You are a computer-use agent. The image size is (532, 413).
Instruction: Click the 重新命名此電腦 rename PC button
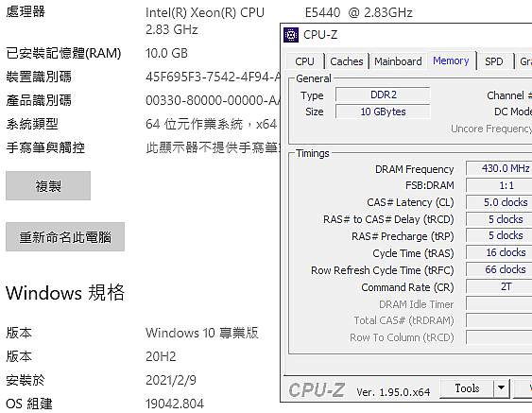coord(65,237)
